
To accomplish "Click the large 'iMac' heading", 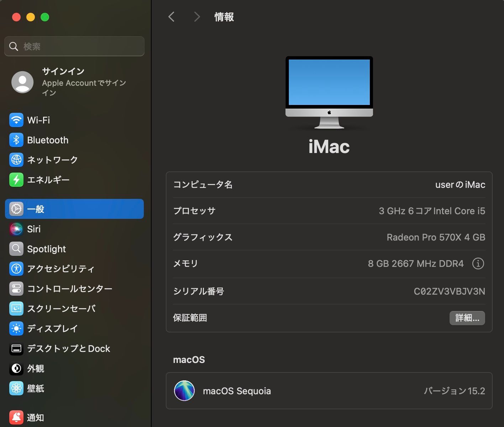I will click(x=329, y=147).
